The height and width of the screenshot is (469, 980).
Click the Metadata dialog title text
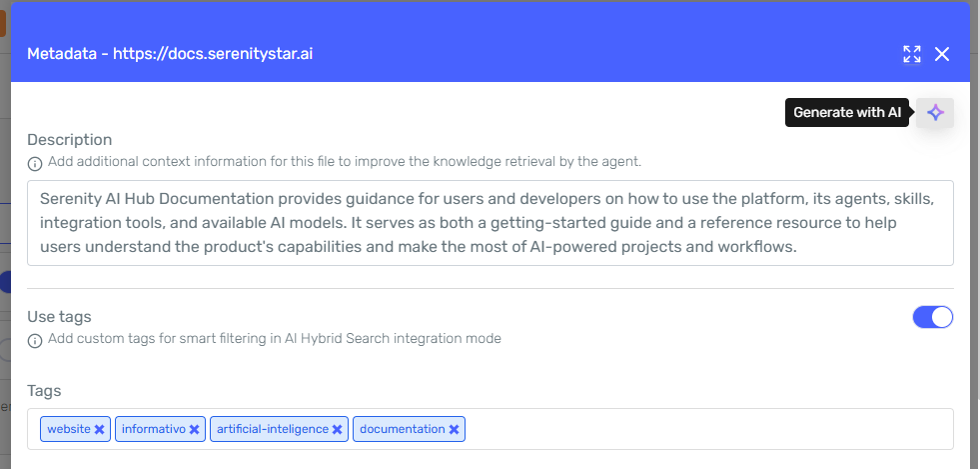tap(170, 54)
